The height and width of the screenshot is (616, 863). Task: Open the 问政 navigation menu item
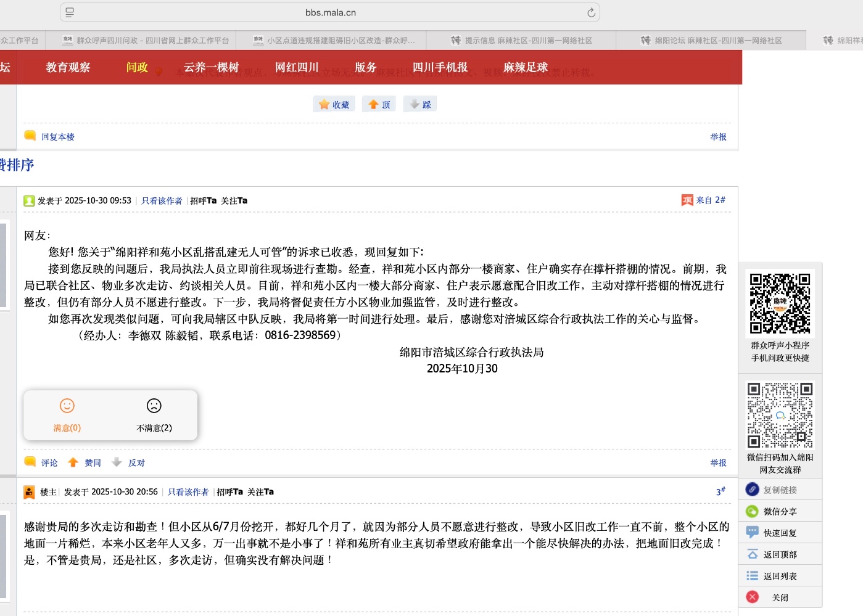137,67
